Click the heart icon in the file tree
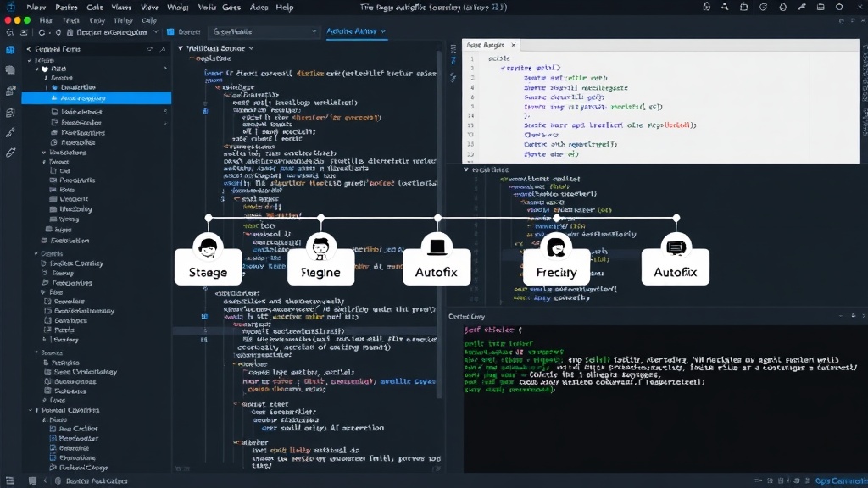868x488 pixels. 45,69
